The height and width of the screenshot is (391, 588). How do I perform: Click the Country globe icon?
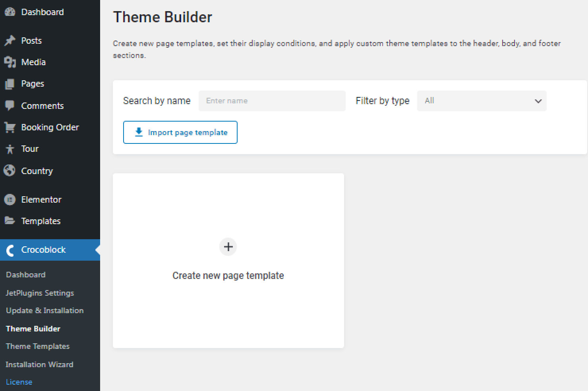pos(10,170)
